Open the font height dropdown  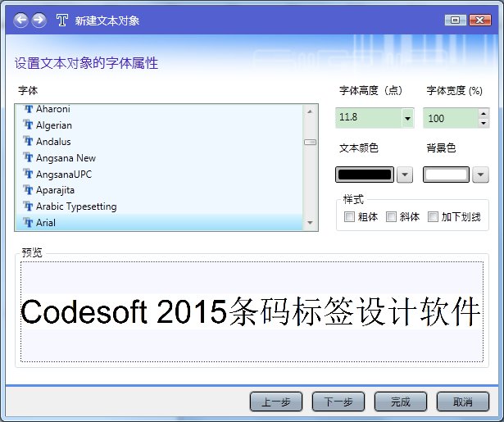point(407,118)
